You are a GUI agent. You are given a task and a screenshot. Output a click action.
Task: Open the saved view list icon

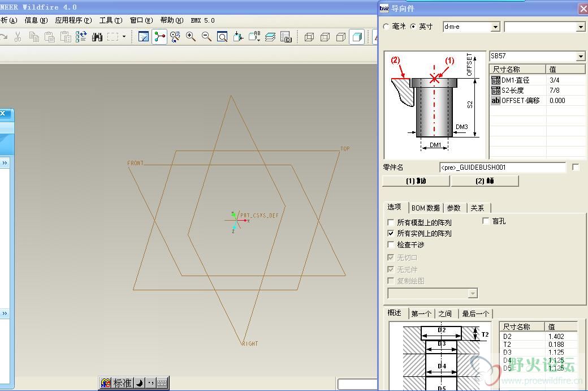coord(254,36)
